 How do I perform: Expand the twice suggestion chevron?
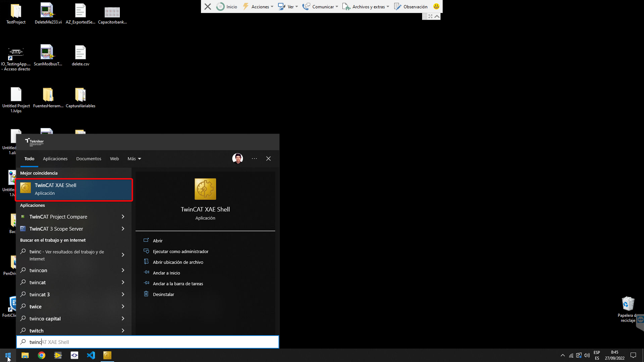coord(123,306)
